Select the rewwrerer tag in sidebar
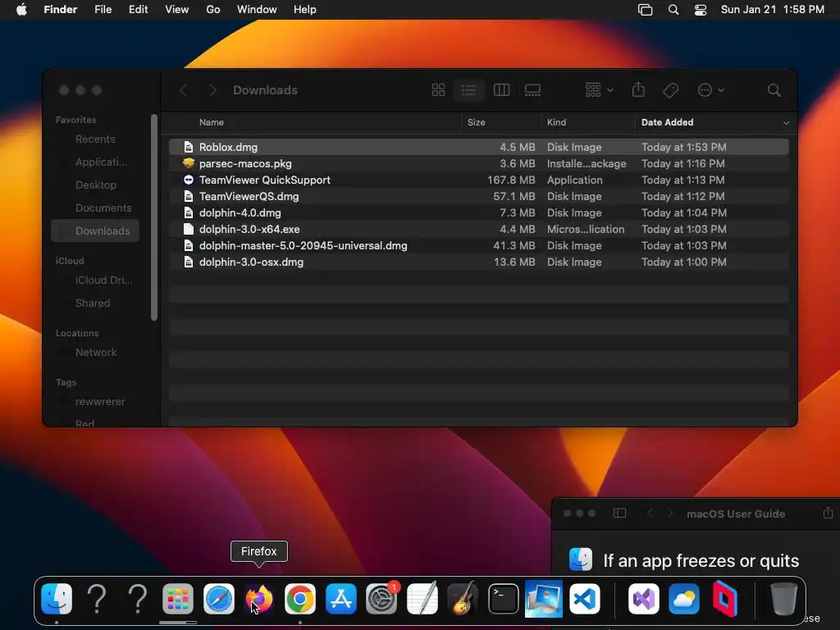This screenshot has height=630, width=840. [95, 402]
